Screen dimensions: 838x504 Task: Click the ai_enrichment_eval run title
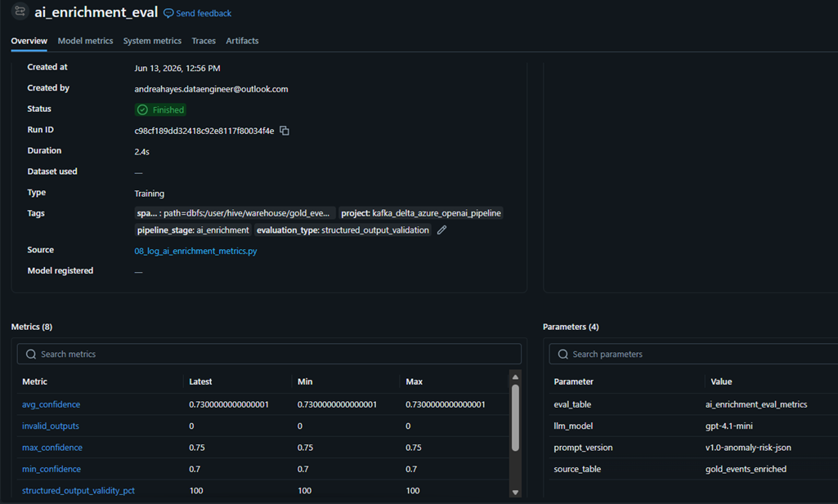pyautogui.click(x=96, y=12)
